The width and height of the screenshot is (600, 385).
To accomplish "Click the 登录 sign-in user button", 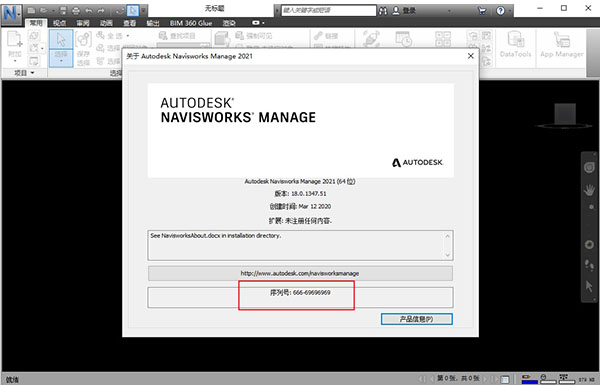I will pyautogui.click(x=404, y=11).
